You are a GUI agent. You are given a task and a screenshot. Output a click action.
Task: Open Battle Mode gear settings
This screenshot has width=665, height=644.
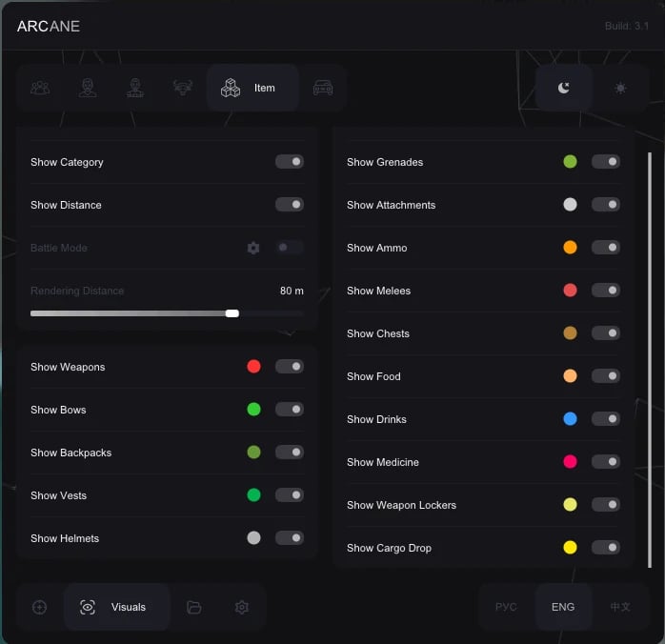click(253, 248)
